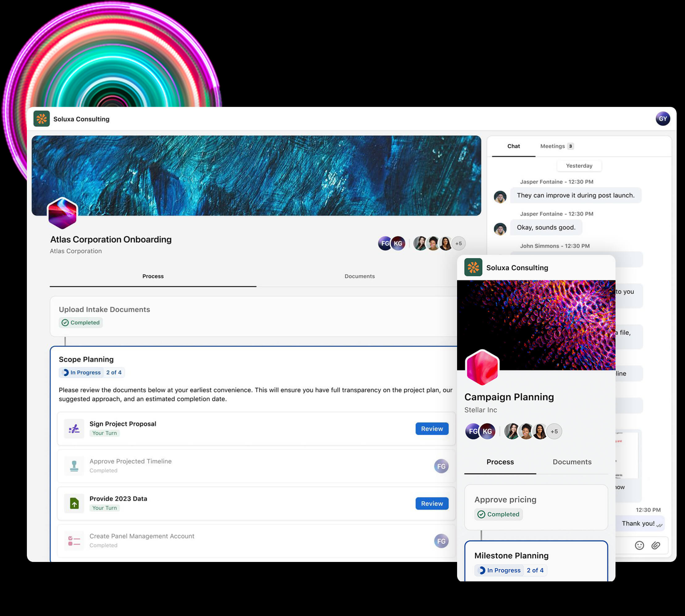685x616 pixels.
Task: Expand the +5 members badge in Atlas onboarding
Action: [458, 243]
